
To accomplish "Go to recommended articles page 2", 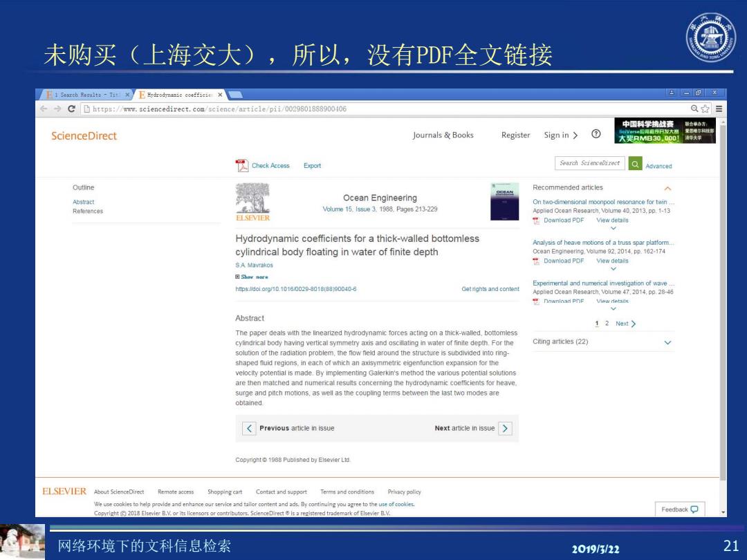I will [x=607, y=324].
